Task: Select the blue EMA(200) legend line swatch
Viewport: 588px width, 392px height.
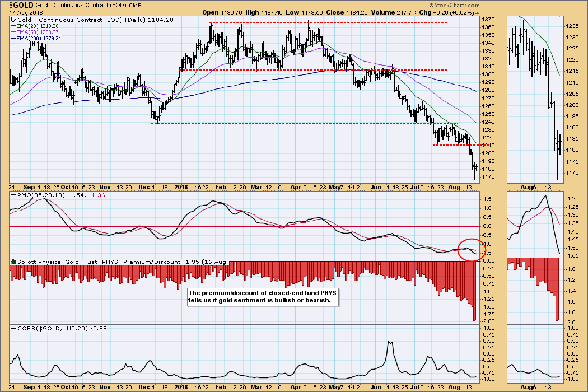Action: 13,39
